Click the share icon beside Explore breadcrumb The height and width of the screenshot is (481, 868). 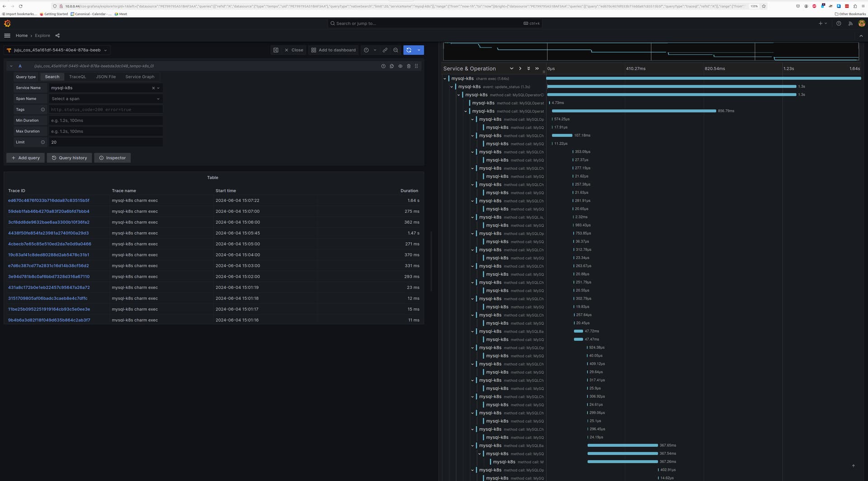57,36
